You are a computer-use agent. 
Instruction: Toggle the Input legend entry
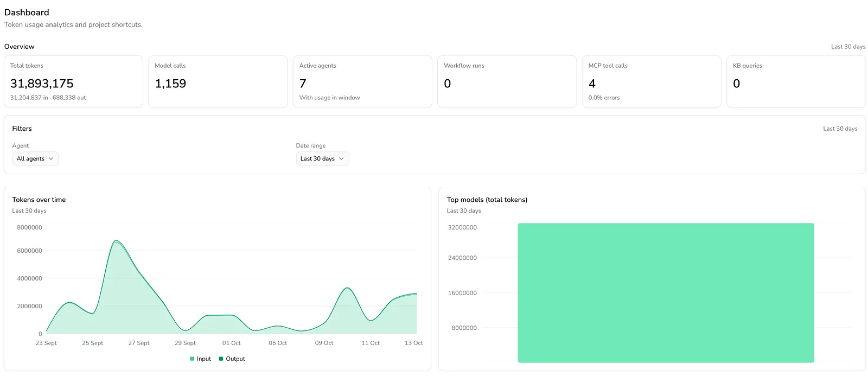[x=200, y=359]
